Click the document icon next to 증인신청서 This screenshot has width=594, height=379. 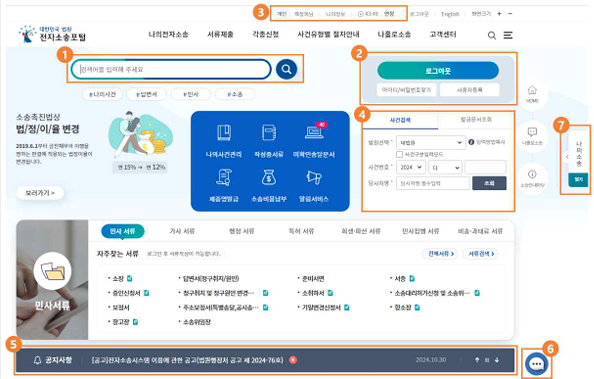[147, 293]
